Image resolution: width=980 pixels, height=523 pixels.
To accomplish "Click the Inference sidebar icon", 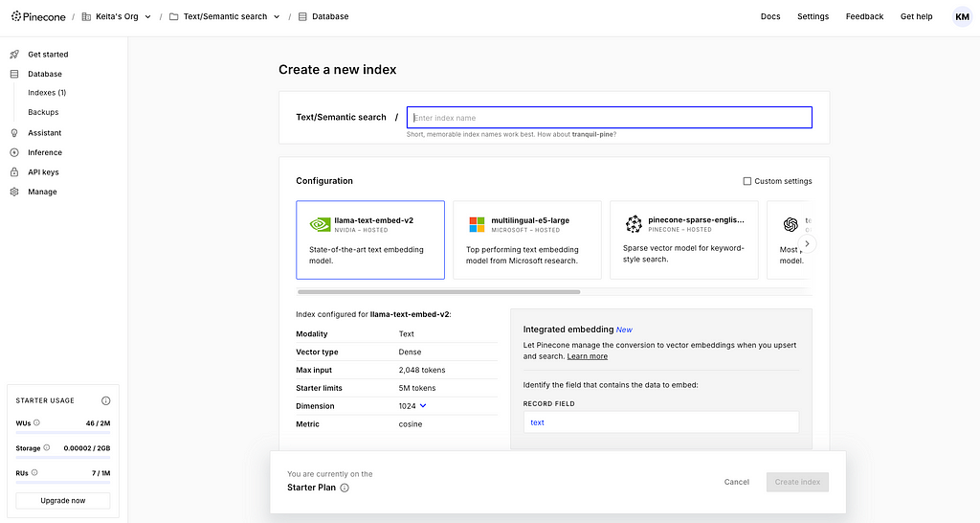I will (14, 152).
